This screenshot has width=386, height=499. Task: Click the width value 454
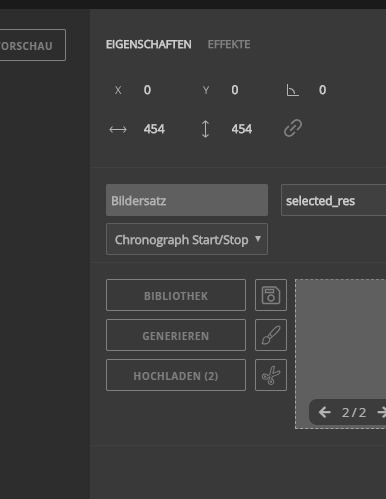pos(154,129)
